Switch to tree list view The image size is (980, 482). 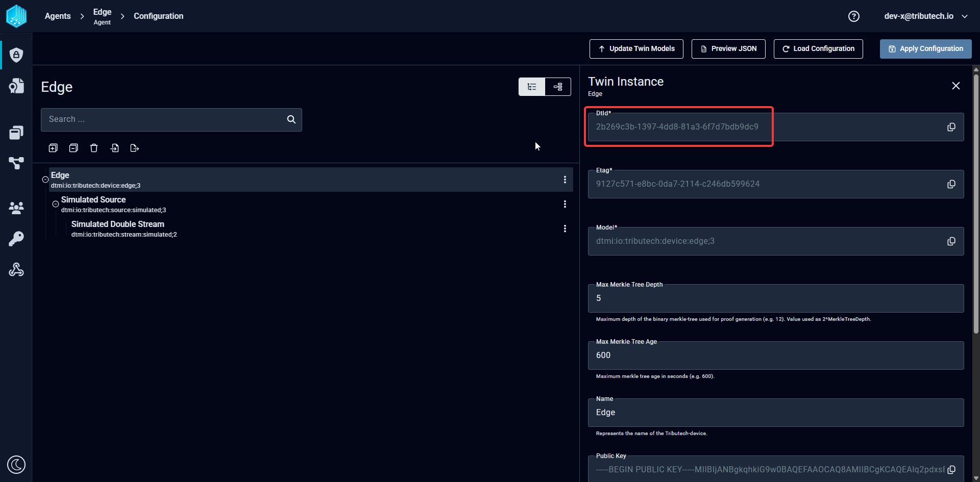tap(532, 87)
